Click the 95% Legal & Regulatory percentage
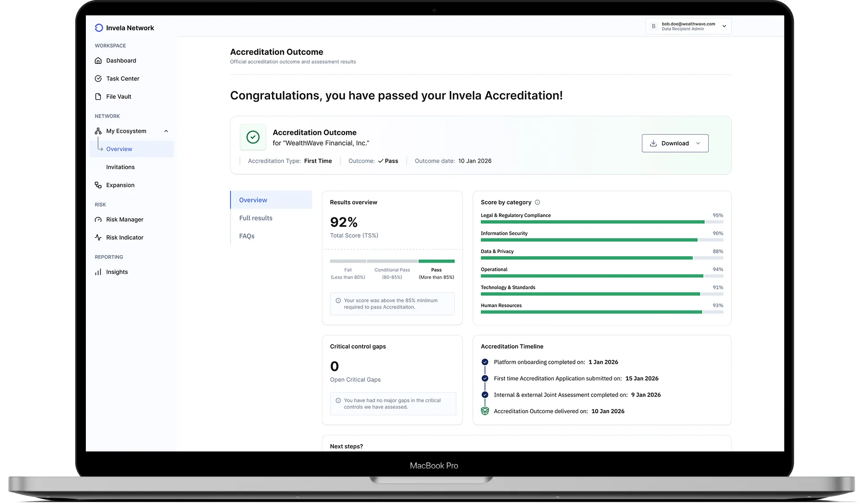This screenshot has height=504, width=863. tap(718, 216)
